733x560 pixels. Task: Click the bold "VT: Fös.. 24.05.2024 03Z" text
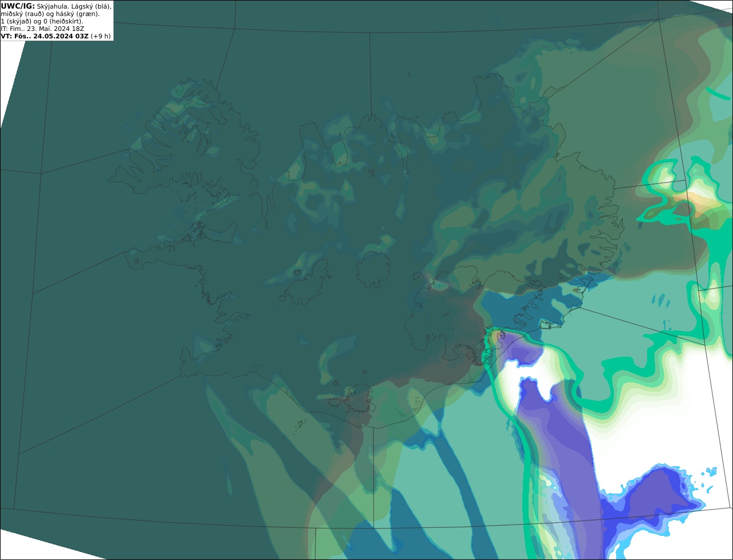pos(45,36)
